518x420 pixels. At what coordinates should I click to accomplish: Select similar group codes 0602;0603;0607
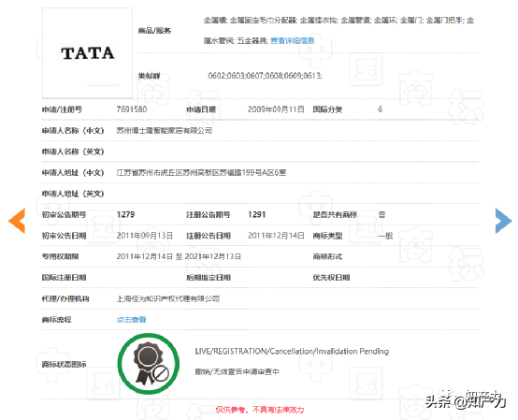265,76
